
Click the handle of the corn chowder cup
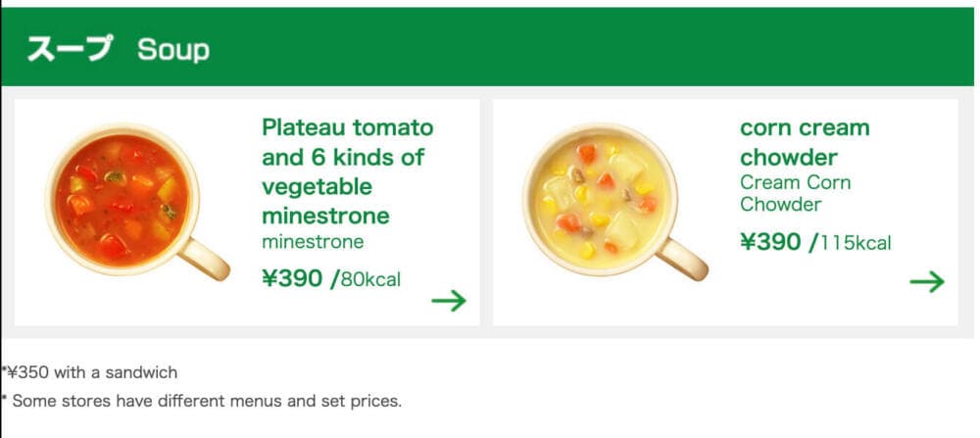tap(684, 259)
